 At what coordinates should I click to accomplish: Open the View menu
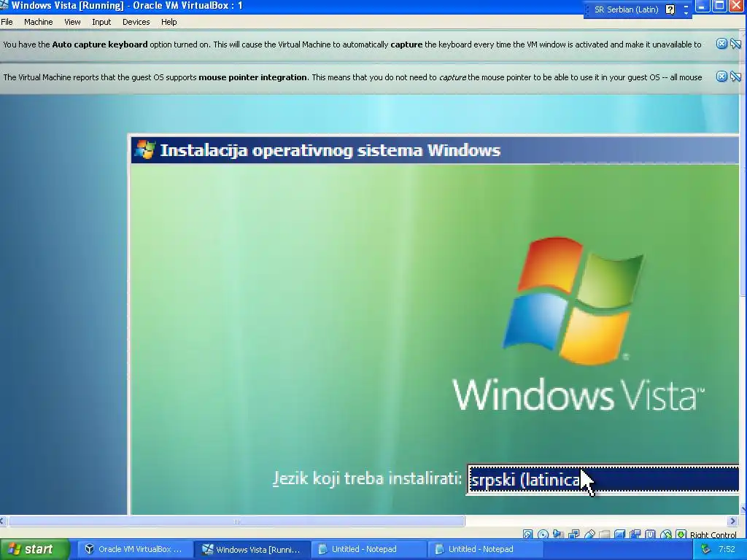pos(72,22)
